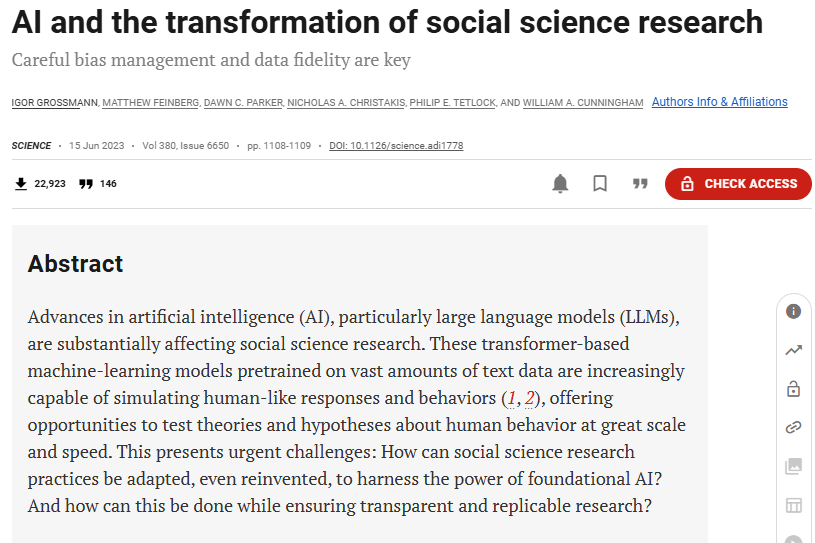The height and width of the screenshot is (543, 815).
Task: Expand Authors Info & Affiliations
Action: click(719, 102)
